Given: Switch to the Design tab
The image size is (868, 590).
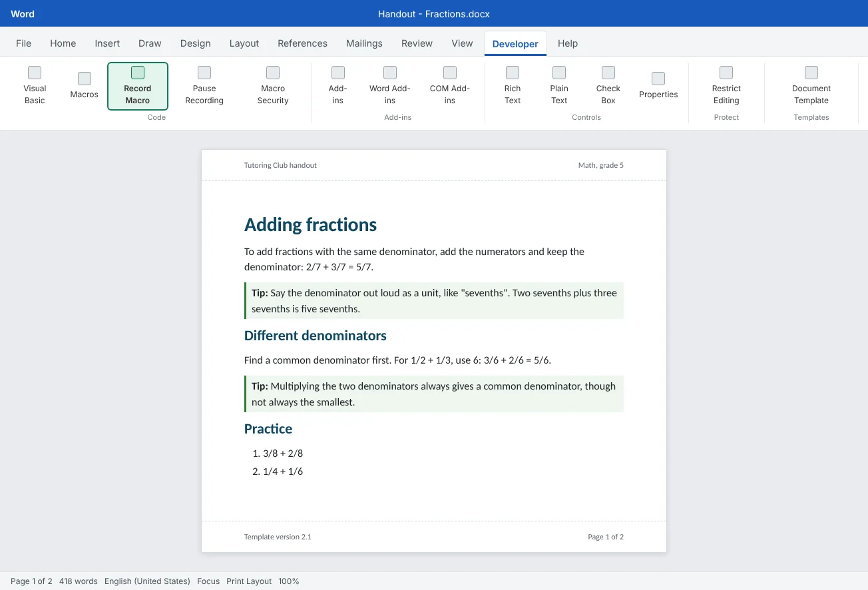Looking at the screenshot, I should 196,43.
